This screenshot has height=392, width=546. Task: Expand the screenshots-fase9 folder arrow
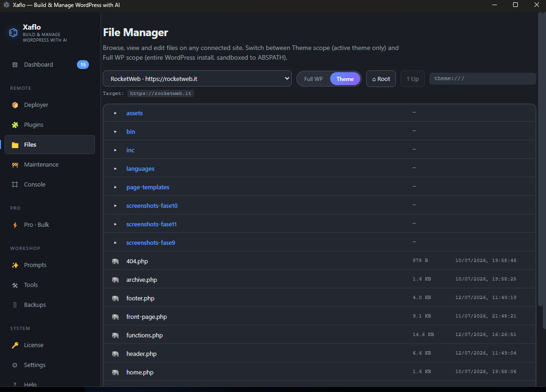[115, 243]
